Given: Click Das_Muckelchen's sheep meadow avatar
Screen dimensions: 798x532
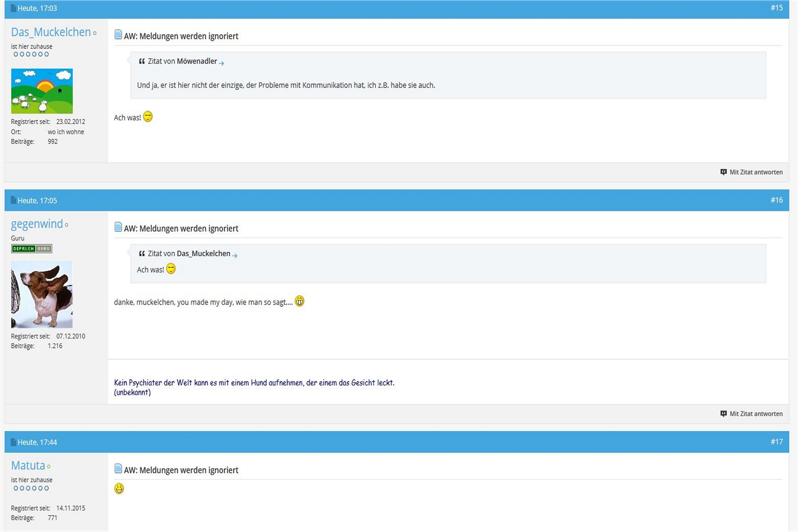Looking at the screenshot, I should (x=42, y=91).
